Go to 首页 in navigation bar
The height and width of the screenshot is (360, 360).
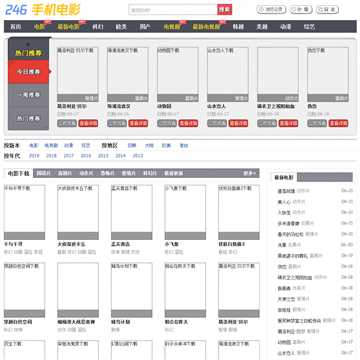pos(16,27)
